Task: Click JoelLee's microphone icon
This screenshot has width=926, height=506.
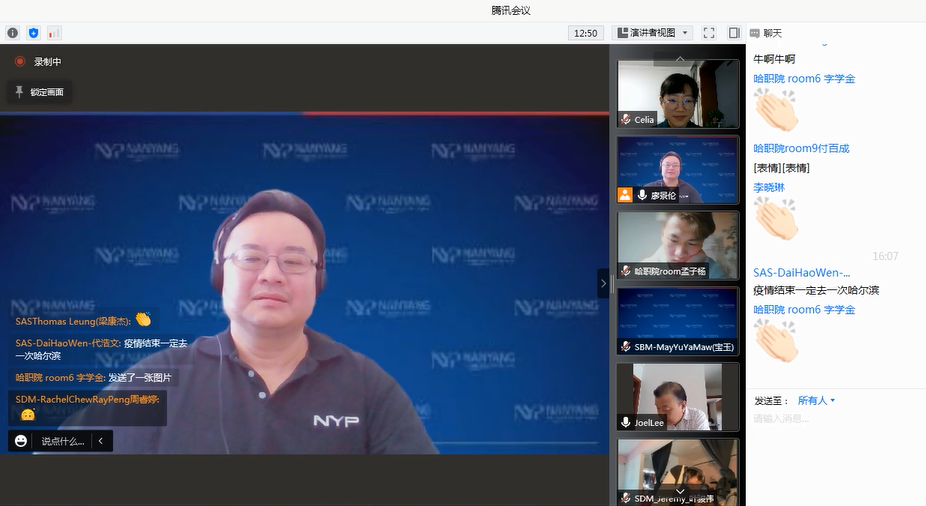Action: coord(625,422)
